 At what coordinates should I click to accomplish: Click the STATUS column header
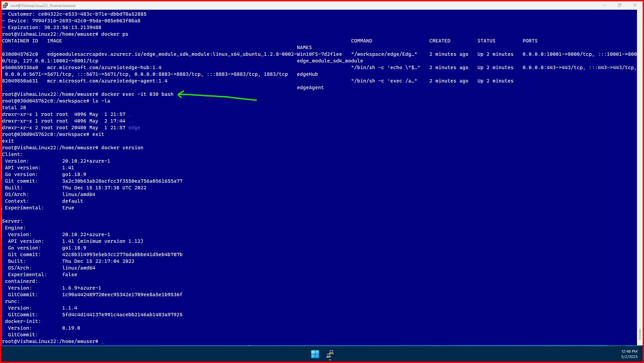(x=486, y=41)
